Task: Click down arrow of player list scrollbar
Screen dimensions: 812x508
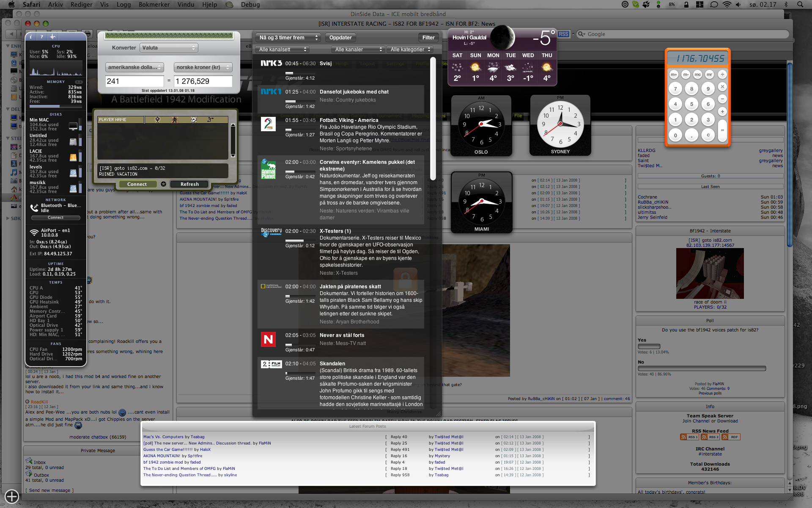Action: pyautogui.click(x=233, y=156)
